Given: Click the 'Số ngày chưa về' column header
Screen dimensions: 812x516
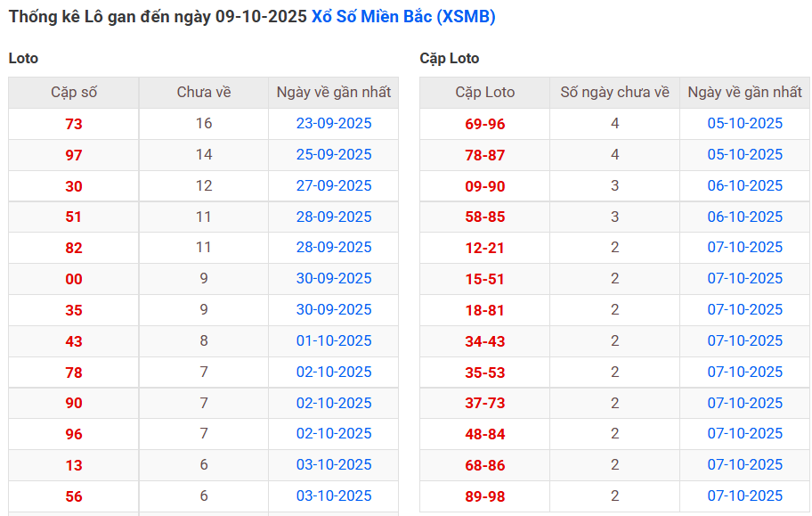Looking at the screenshot, I should (614, 93).
